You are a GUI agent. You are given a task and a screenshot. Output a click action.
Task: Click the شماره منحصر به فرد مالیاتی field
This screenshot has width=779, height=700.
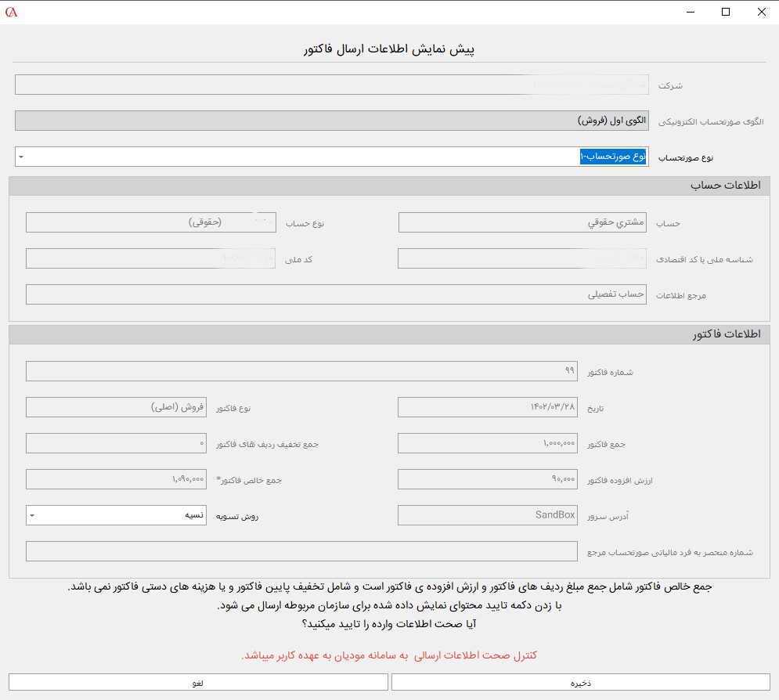click(x=302, y=551)
